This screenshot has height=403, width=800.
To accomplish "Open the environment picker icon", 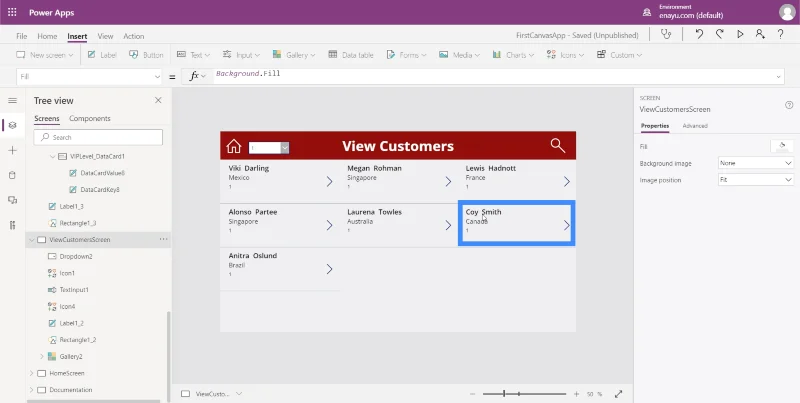I will click(x=647, y=12).
